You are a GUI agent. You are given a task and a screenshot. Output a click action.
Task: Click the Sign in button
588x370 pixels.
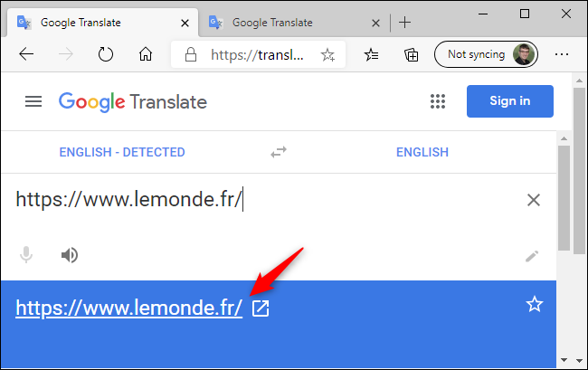coord(509,101)
